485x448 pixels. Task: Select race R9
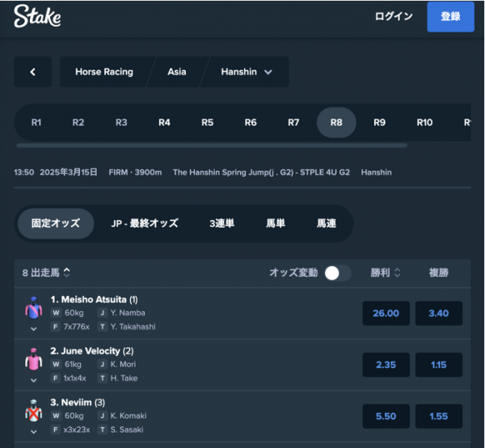pyautogui.click(x=379, y=123)
